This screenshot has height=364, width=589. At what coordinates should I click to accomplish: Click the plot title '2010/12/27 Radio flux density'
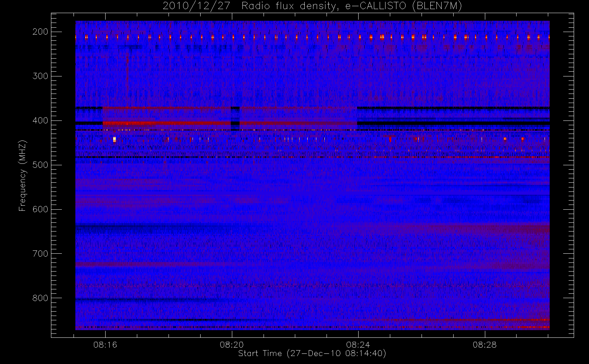(312, 6)
